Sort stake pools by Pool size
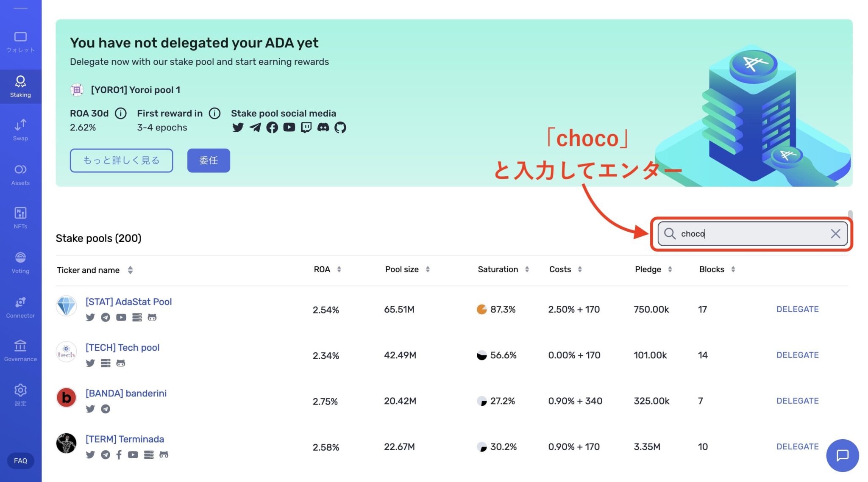The height and width of the screenshot is (482, 868). pyautogui.click(x=428, y=269)
